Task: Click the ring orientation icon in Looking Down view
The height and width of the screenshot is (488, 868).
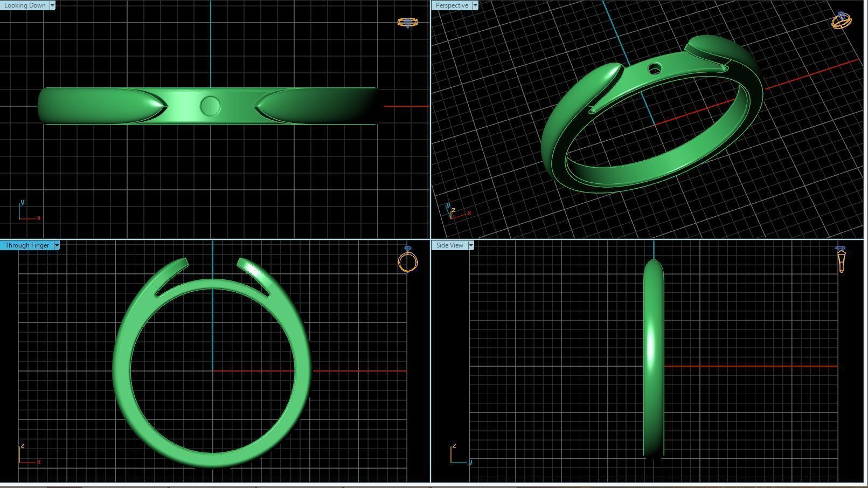Action: [x=408, y=22]
